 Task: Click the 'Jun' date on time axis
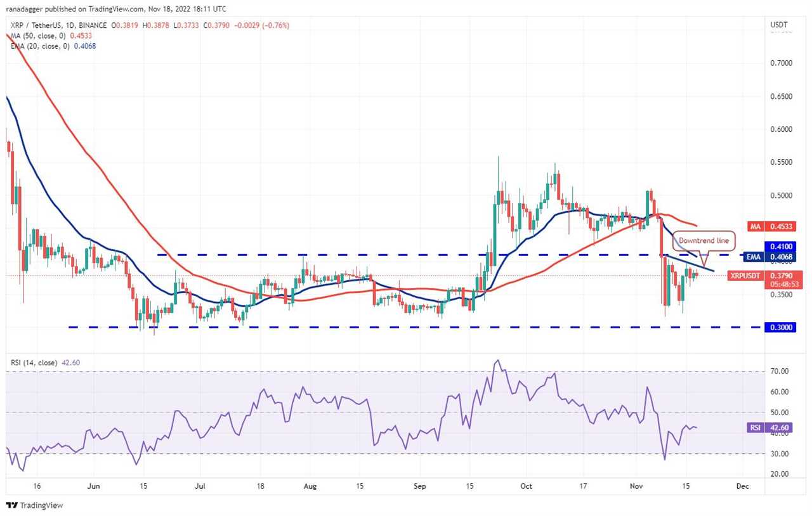[94, 486]
